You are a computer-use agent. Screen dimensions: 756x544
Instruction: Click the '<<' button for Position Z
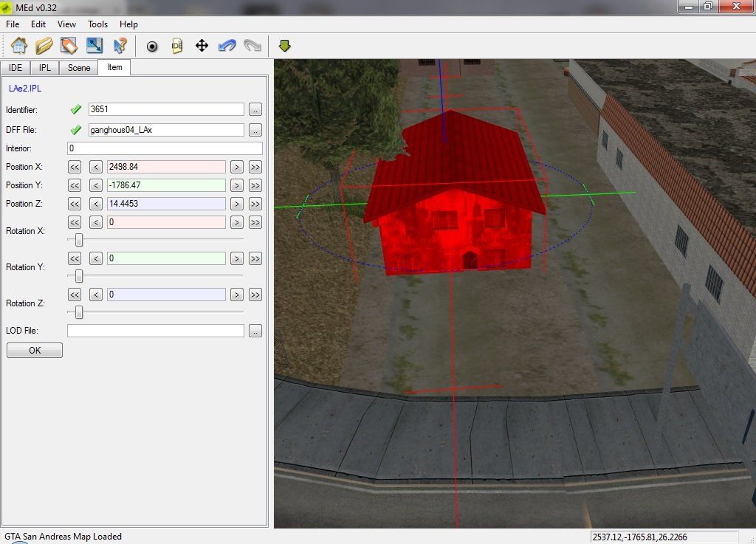[75, 204]
